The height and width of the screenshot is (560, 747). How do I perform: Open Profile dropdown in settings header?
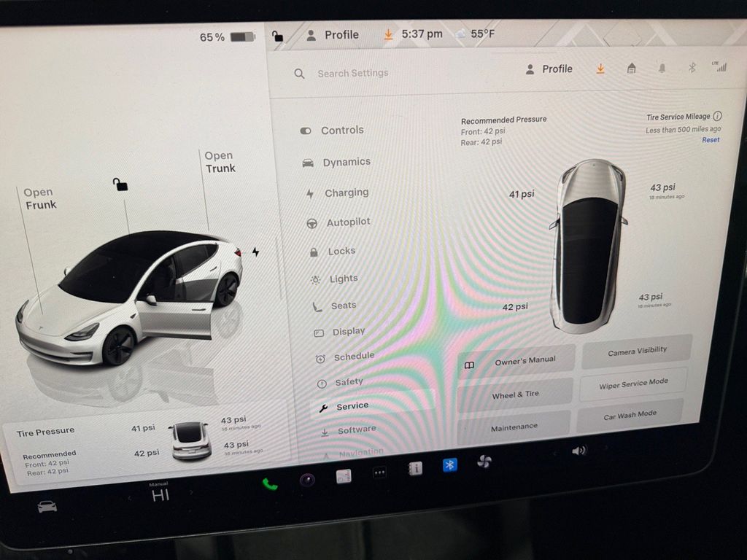[549, 69]
